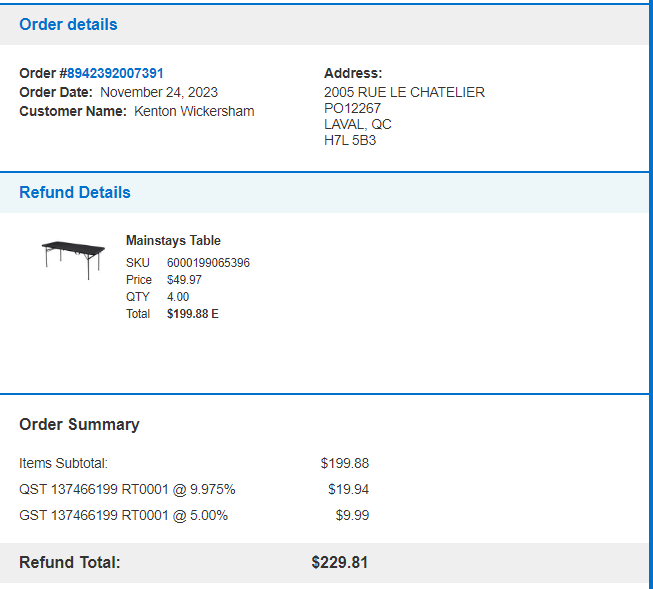Click the Refund Details section header
The height and width of the screenshot is (589, 653).
click(75, 192)
